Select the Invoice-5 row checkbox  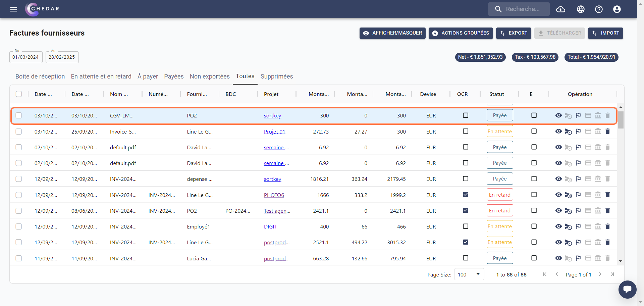19,132
